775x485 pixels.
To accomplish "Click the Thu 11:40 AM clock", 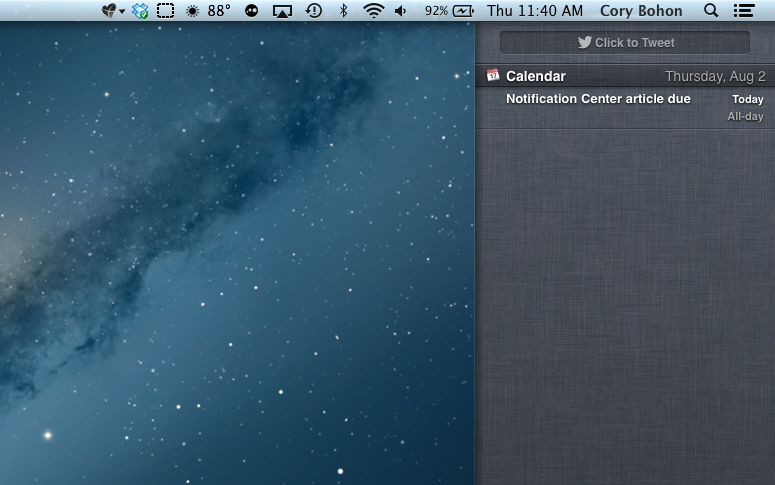I will click(x=534, y=11).
